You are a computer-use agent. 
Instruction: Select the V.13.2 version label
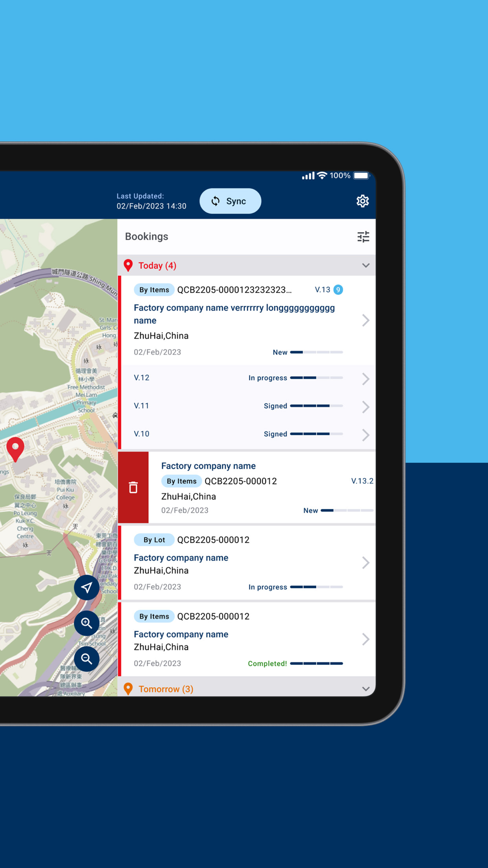(362, 481)
